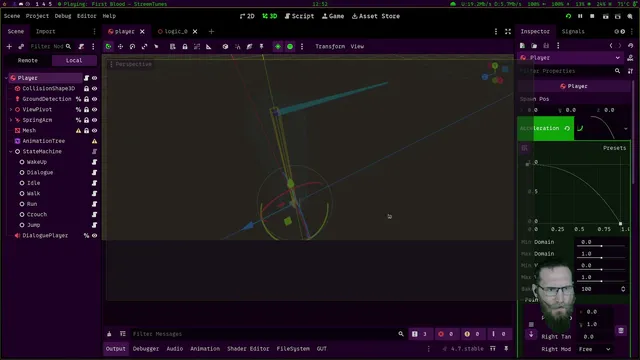Toggle visibility of the Player node

coord(94,78)
